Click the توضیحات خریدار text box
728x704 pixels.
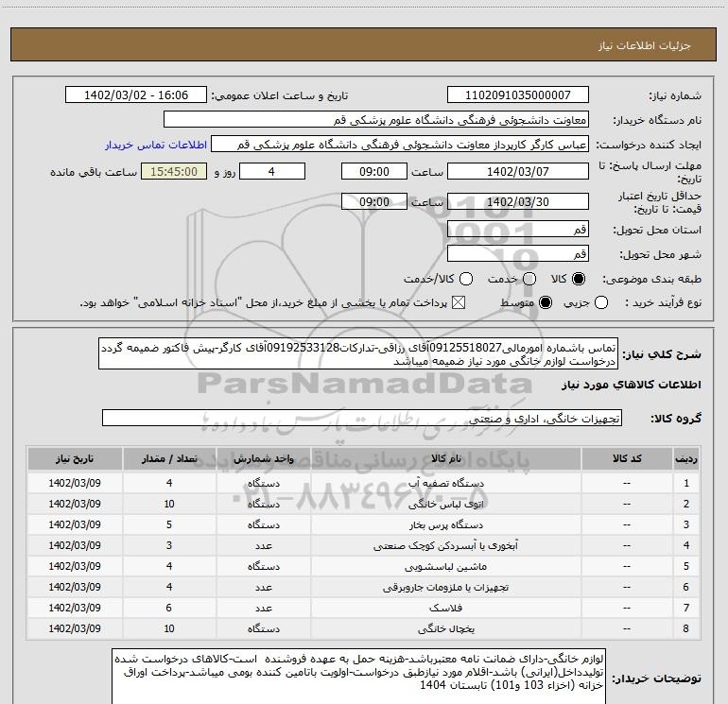tap(359, 678)
